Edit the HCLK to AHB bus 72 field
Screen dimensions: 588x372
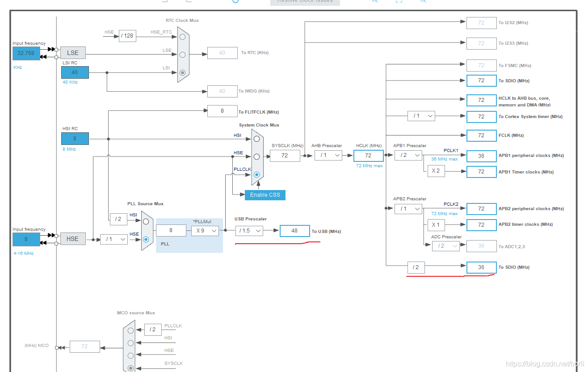tap(482, 100)
